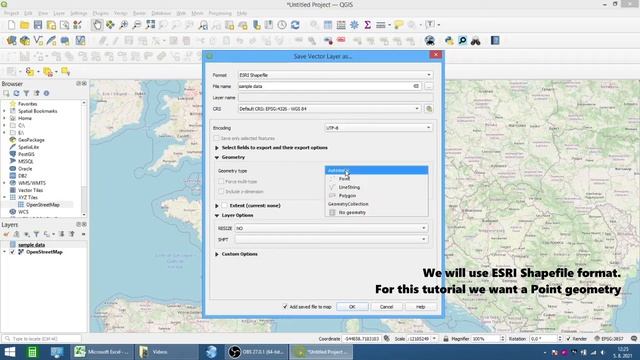The height and width of the screenshot is (360, 640).
Task: Open the Data Source Manager icon
Action: click(11, 40)
